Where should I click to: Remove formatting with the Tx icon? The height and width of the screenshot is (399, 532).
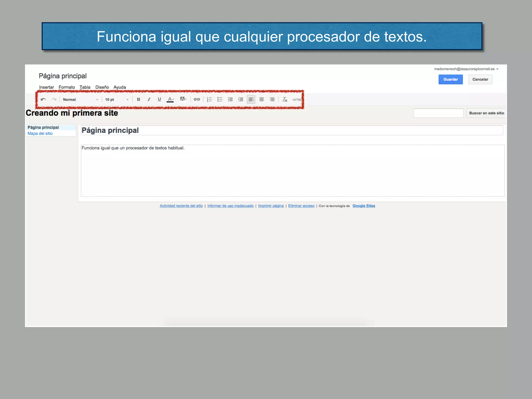285,99
